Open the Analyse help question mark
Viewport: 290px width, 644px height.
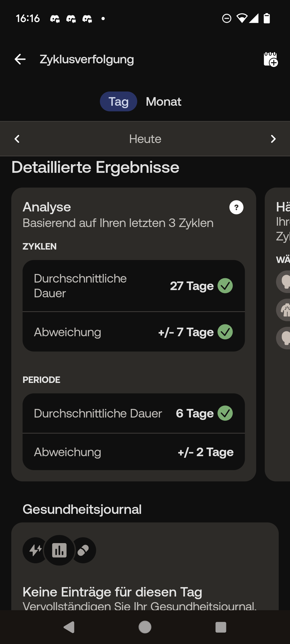236,207
